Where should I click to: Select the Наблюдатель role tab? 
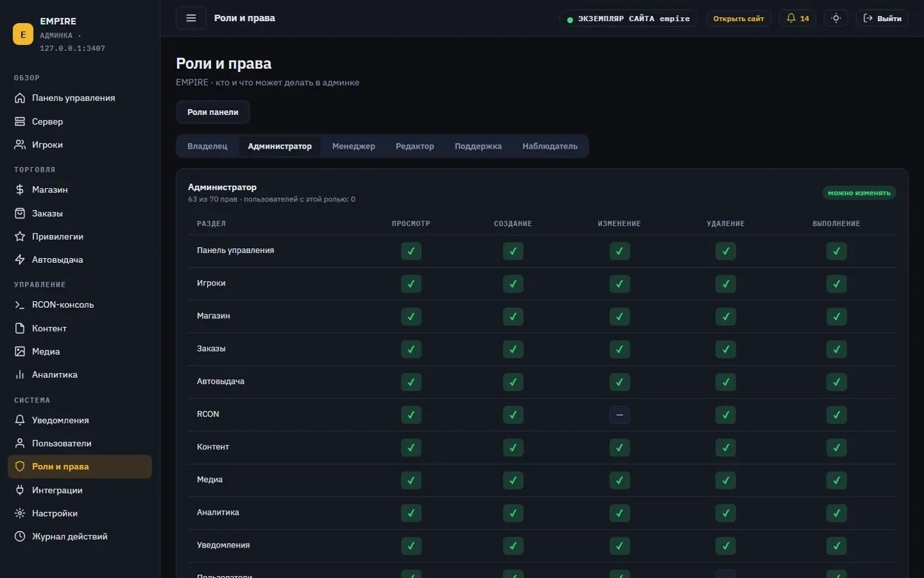(550, 146)
